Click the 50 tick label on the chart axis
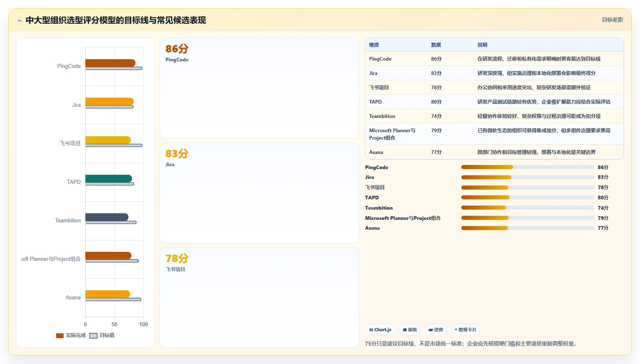Image resolution: width=640 pixels, height=364 pixels. 114,324
